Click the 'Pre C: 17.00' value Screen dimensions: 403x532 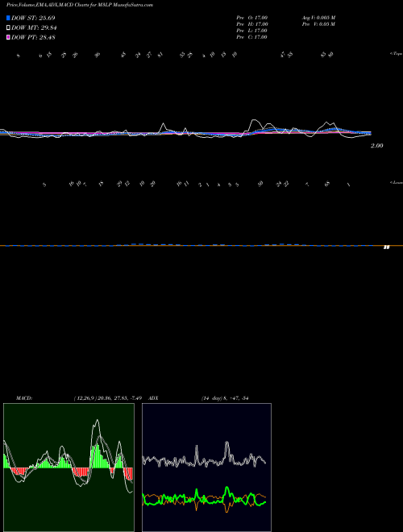(251, 37)
